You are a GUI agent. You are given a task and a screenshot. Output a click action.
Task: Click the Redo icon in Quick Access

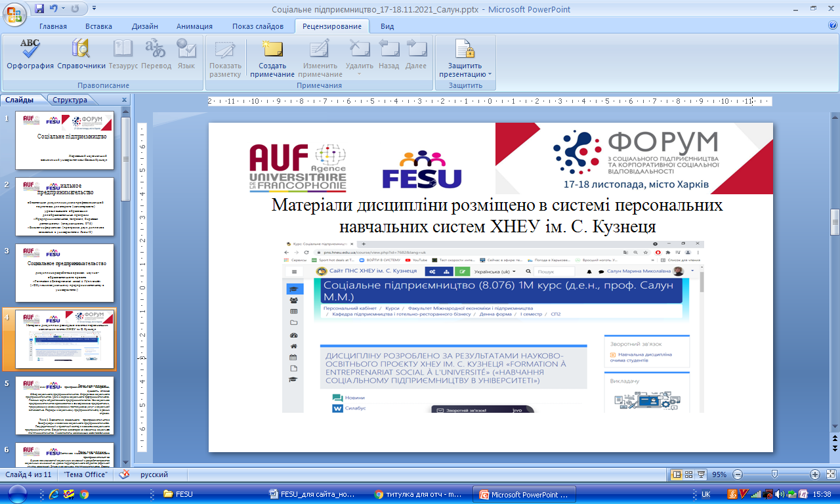74,9
